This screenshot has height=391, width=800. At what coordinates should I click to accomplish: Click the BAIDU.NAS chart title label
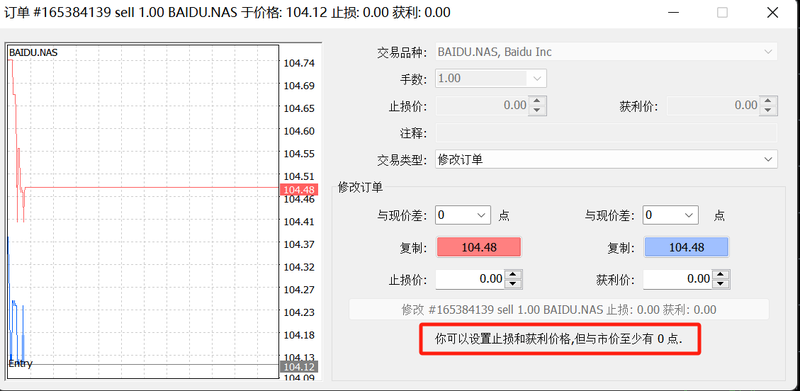(x=34, y=52)
